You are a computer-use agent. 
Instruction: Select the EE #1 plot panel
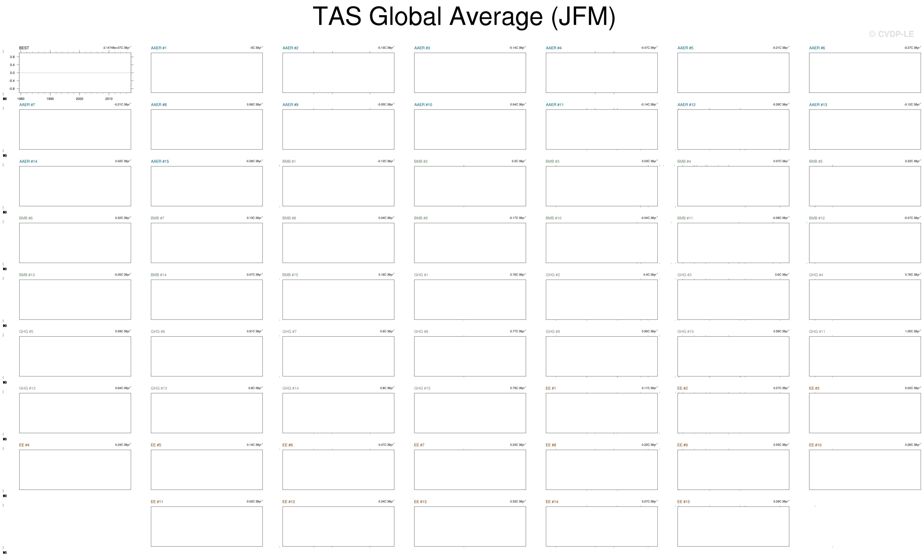[601, 413]
